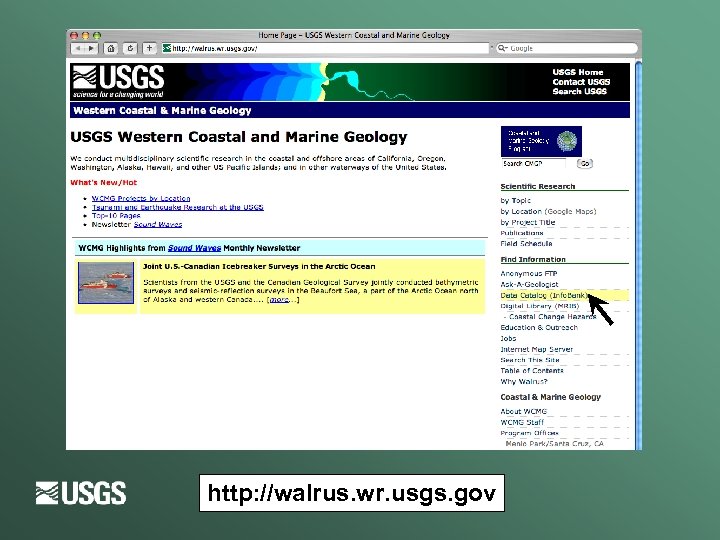Open the more link of the icebreaker article
Viewport: 720px width, 540px height.
[280, 300]
